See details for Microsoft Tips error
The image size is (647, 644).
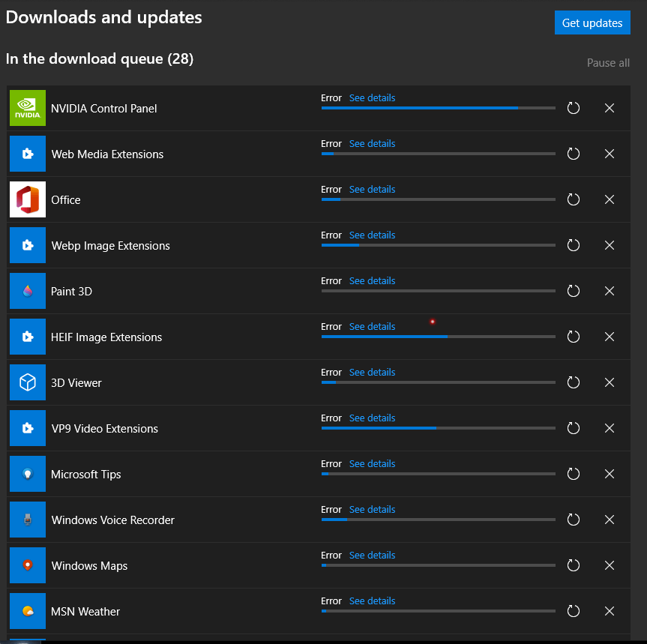point(372,464)
